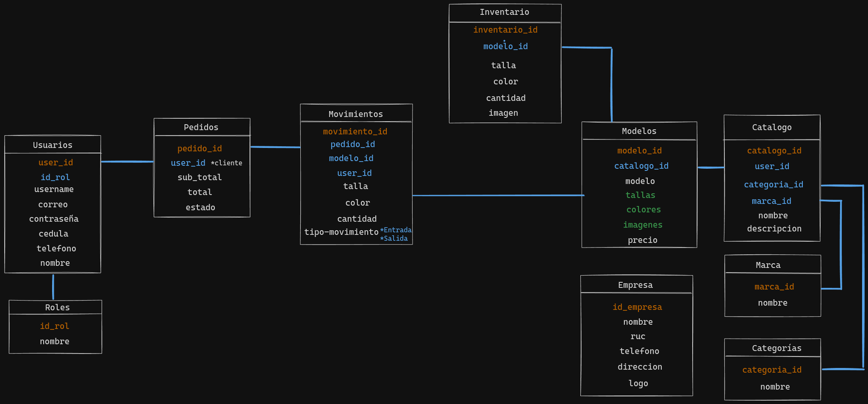Viewport: 868px width, 404px height.
Task: Select modelo_id in Modelos table
Action: click(640, 150)
